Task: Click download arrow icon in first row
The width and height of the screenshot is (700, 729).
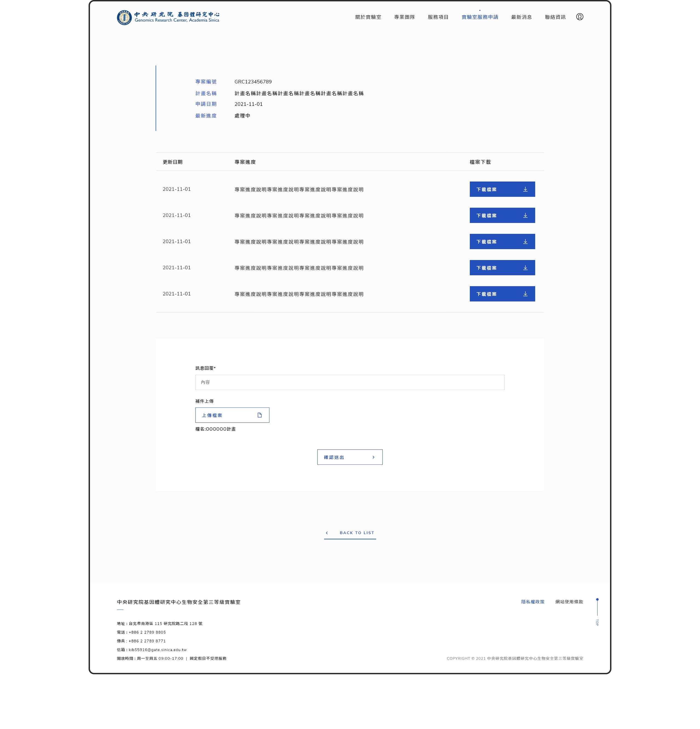Action: click(x=525, y=189)
